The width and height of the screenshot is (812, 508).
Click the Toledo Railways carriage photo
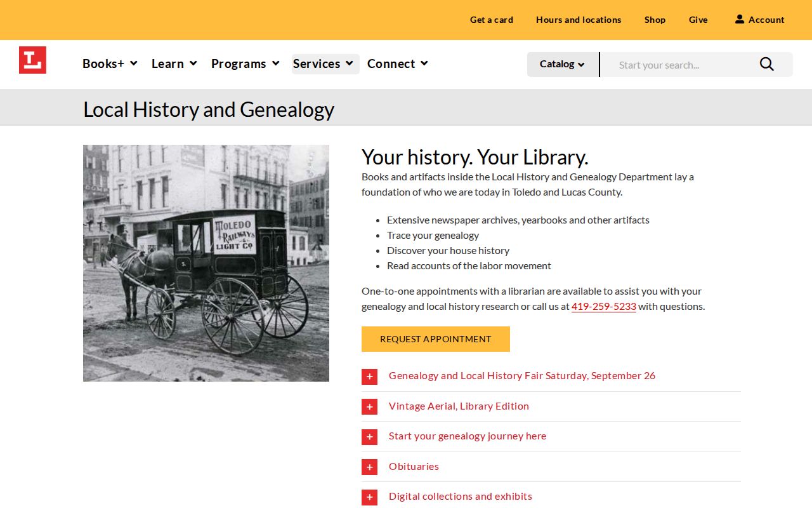click(206, 263)
